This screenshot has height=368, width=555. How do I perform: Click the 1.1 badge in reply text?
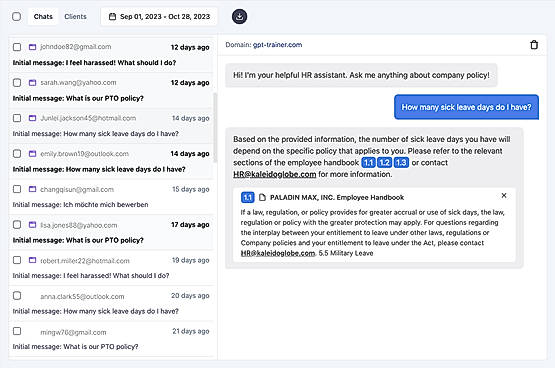pos(368,163)
